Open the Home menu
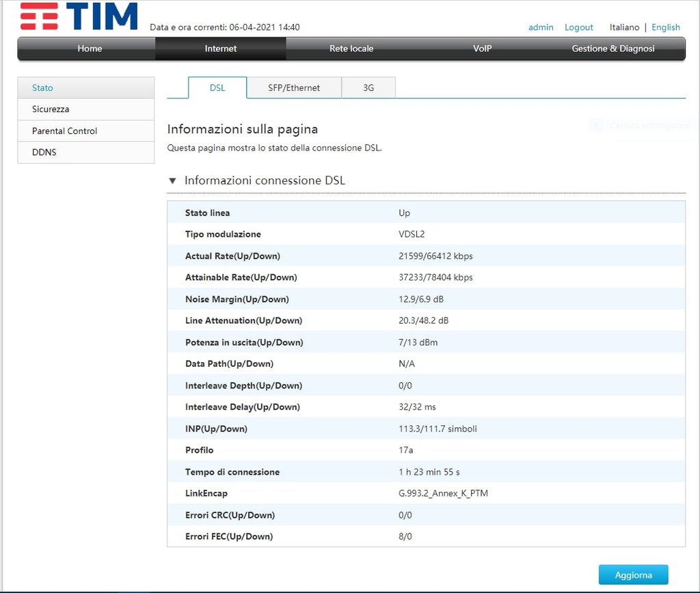700x593 pixels. (x=90, y=49)
